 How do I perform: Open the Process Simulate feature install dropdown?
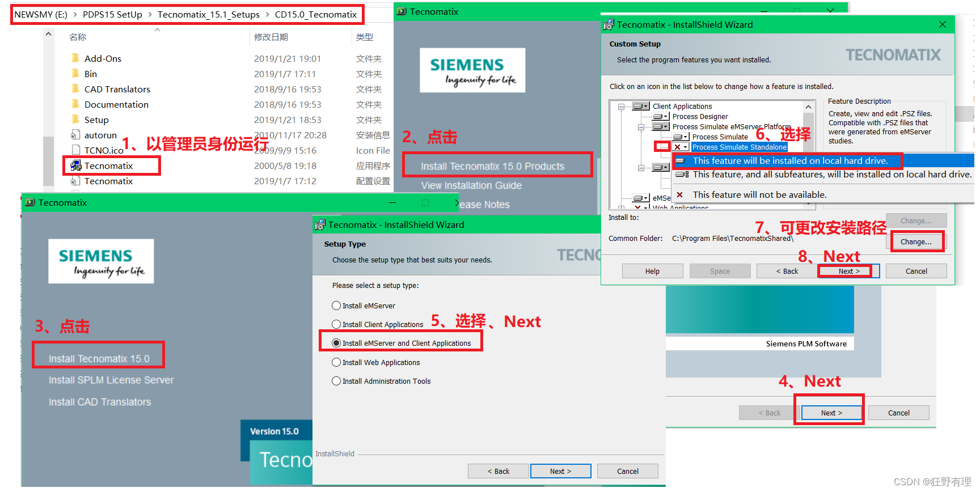pos(681,137)
